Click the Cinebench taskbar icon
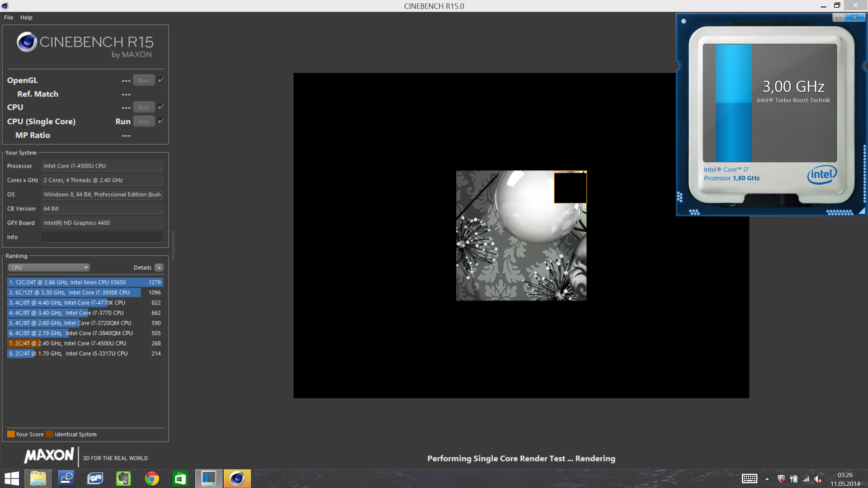 click(237, 479)
